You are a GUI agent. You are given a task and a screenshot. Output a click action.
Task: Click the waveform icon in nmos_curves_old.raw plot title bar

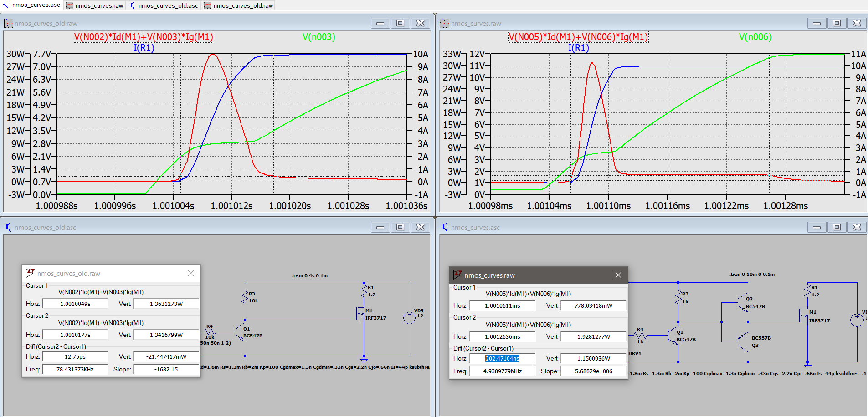click(x=8, y=23)
